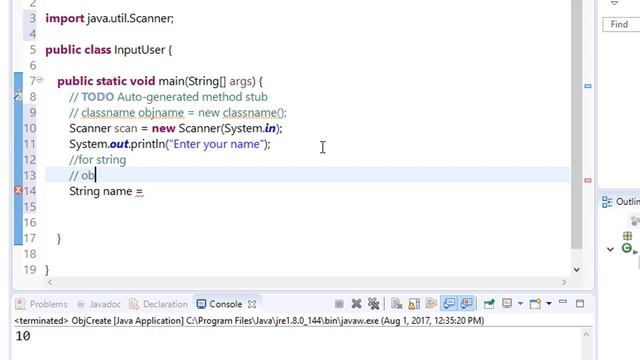Minimize the Console view panel

point(563,302)
